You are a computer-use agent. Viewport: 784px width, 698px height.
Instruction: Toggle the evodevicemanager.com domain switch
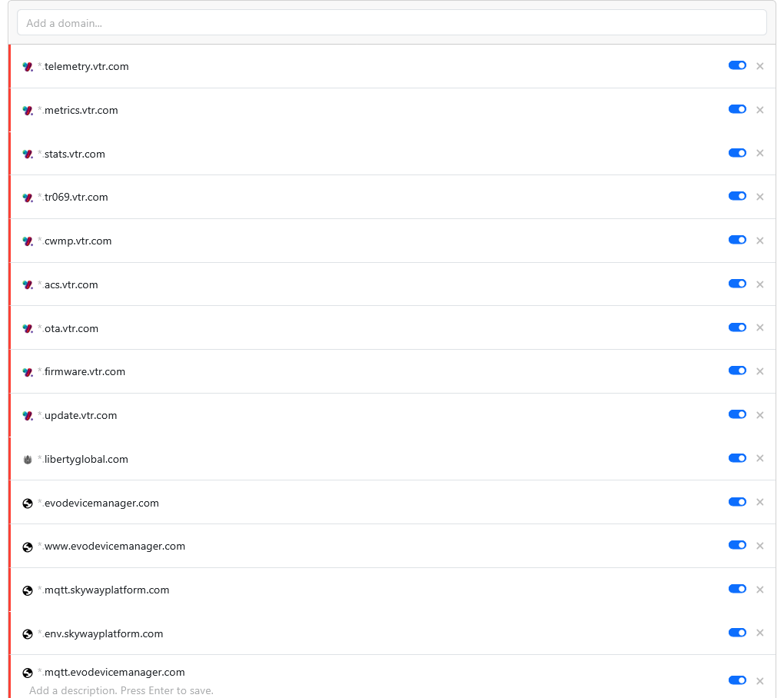click(737, 502)
